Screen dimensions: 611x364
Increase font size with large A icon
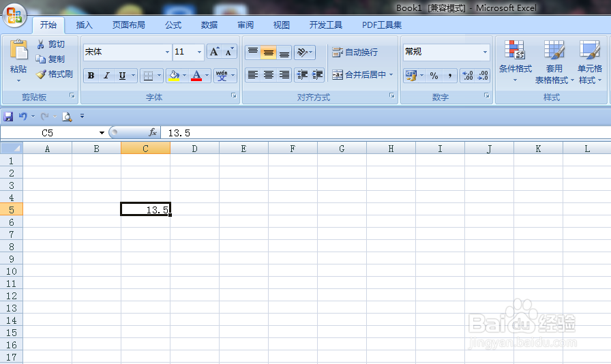pyautogui.click(x=214, y=52)
